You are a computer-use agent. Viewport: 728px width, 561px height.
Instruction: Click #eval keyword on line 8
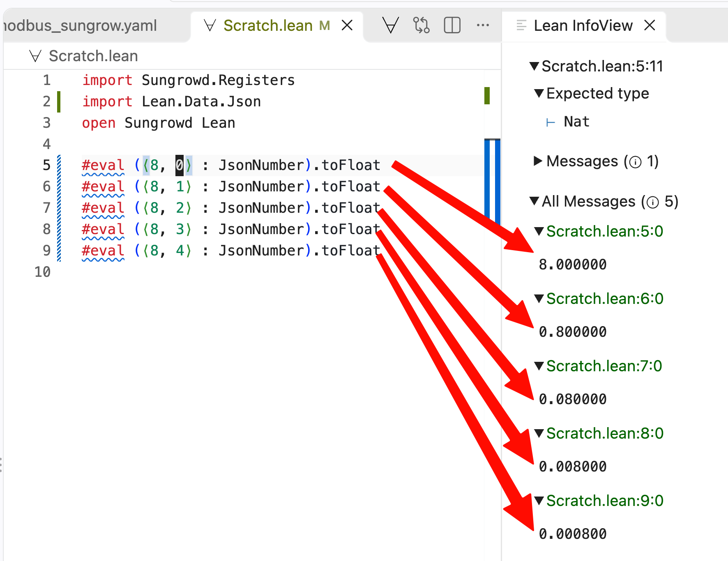tap(103, 229)
